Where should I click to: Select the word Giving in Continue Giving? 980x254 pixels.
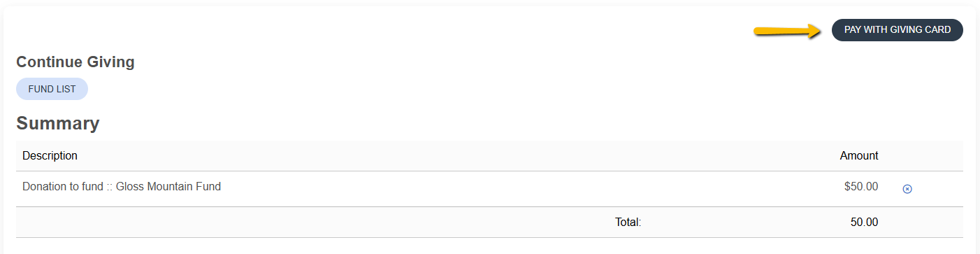tap(111, 62)
